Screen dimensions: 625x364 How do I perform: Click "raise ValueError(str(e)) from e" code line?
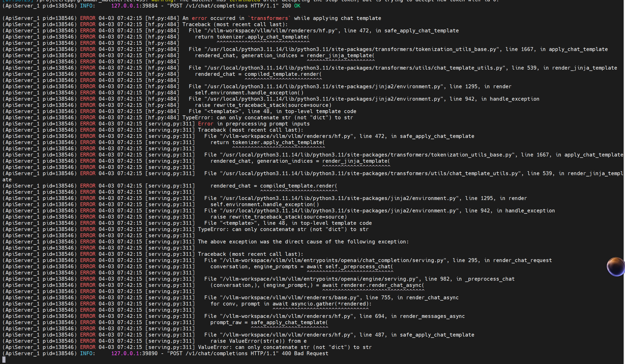[258, 341]
